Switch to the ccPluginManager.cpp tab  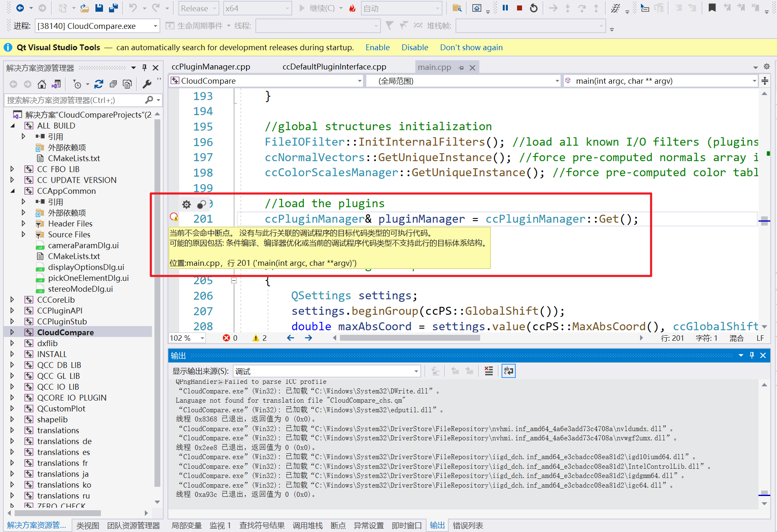[211, 67]
